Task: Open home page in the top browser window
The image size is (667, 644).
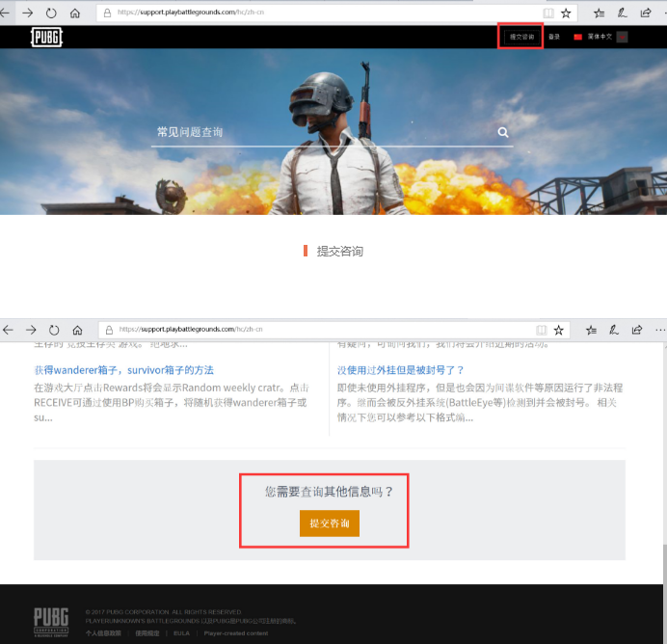Action: tap(75, 13)
